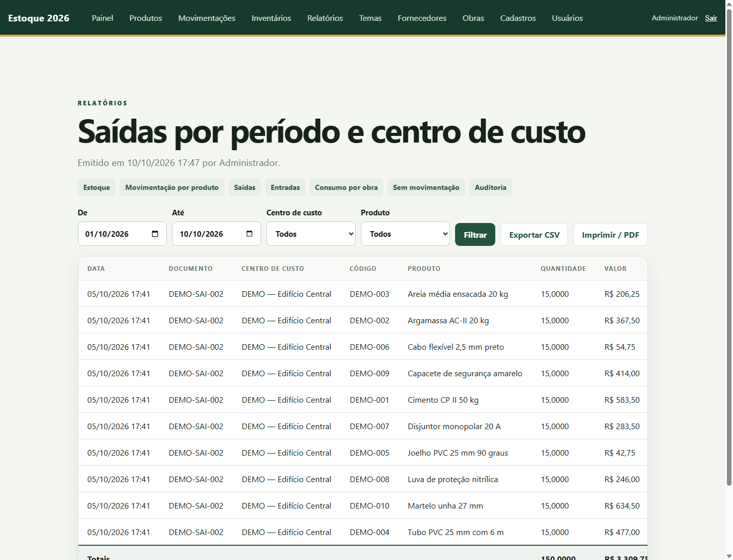Image resolution: width=733 pixels, height=560 pixels.
Task: Click the Estoque 2026 brand link
Action: click(39, 18)
